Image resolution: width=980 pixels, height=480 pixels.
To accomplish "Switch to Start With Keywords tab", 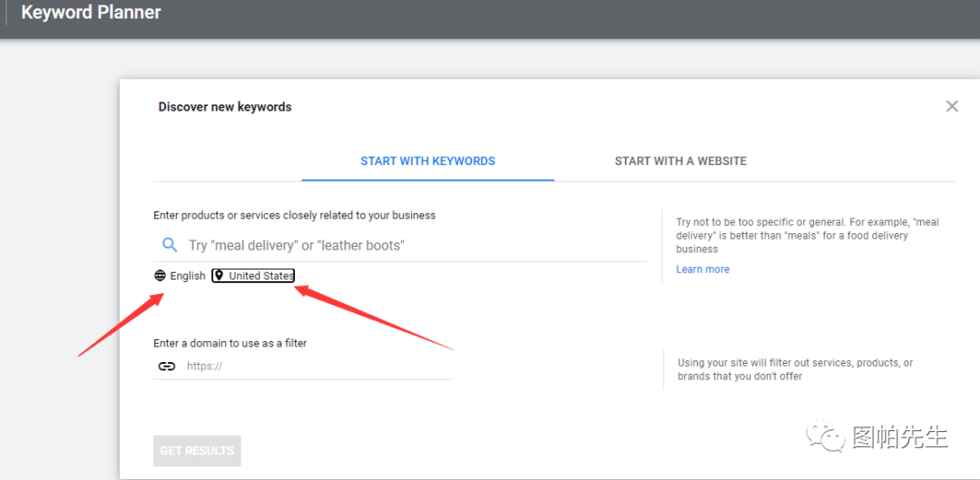I will click(x=427, y=162).
